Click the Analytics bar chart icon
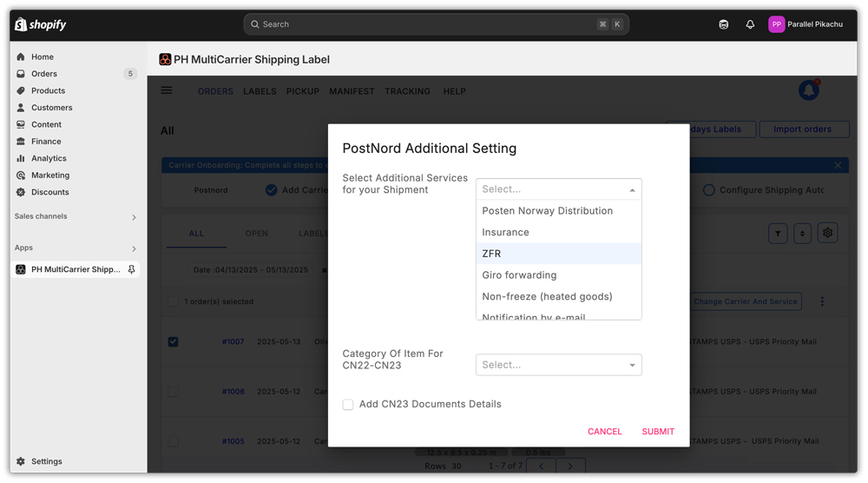 [x=21, y=158]
